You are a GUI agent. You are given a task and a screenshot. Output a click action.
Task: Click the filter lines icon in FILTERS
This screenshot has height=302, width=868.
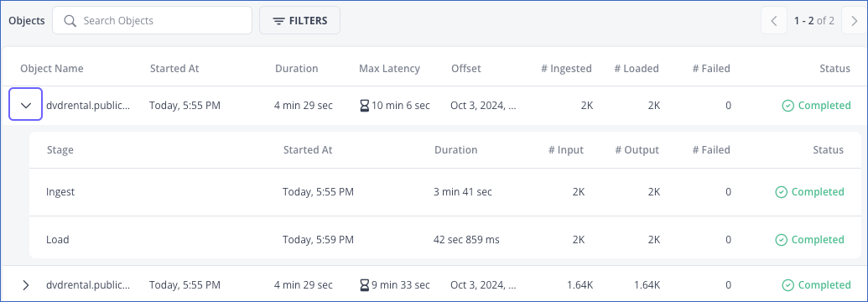click(x=278, y=21)
